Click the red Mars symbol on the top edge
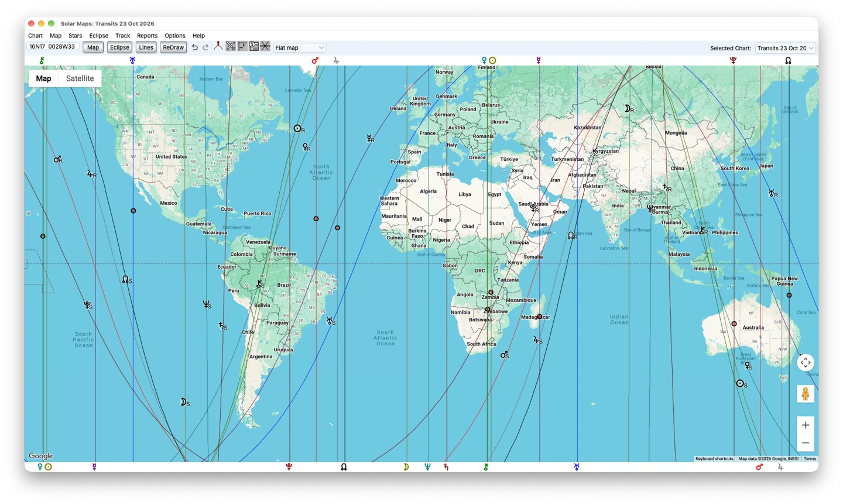This screenshot has width=843, height=504. [x=316, y=60]
